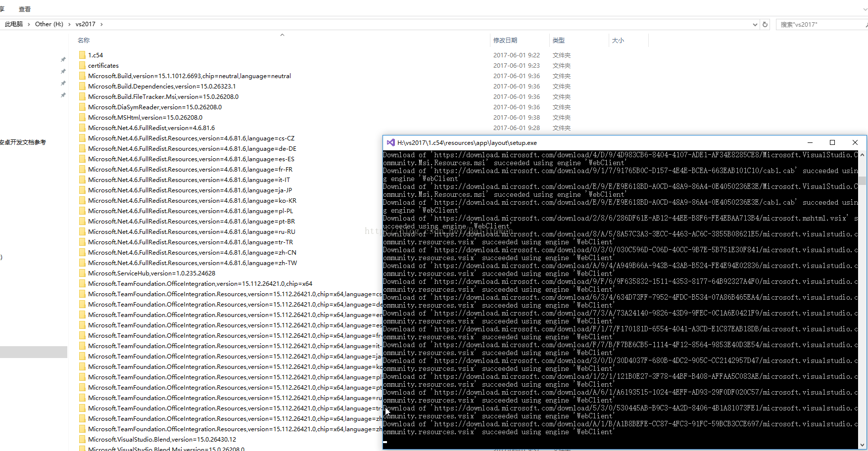This screenshot has width=868, height=451.
Task: Expand the chevron after vs2017 in breadcrumb
Action: tap(101, 24)
